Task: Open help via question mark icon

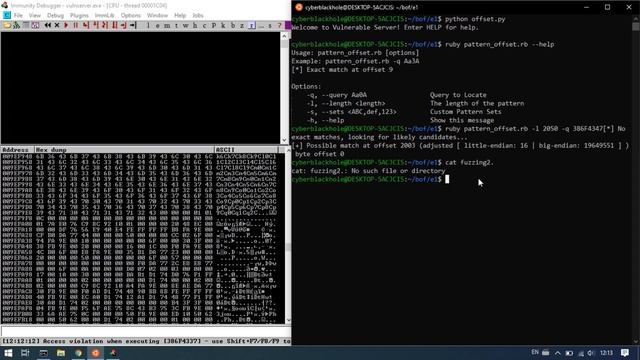Action: (x=280, y=25)
